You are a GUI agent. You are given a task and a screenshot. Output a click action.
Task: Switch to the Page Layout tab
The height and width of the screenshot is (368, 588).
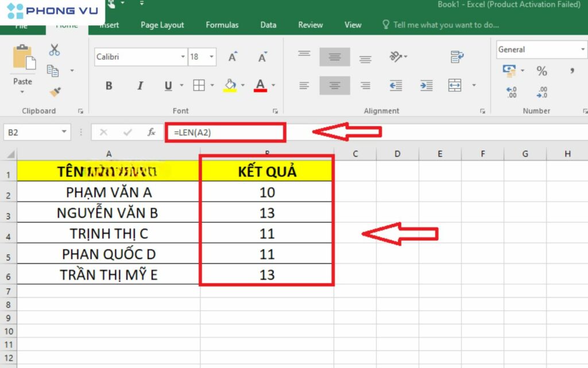[163, 25]
